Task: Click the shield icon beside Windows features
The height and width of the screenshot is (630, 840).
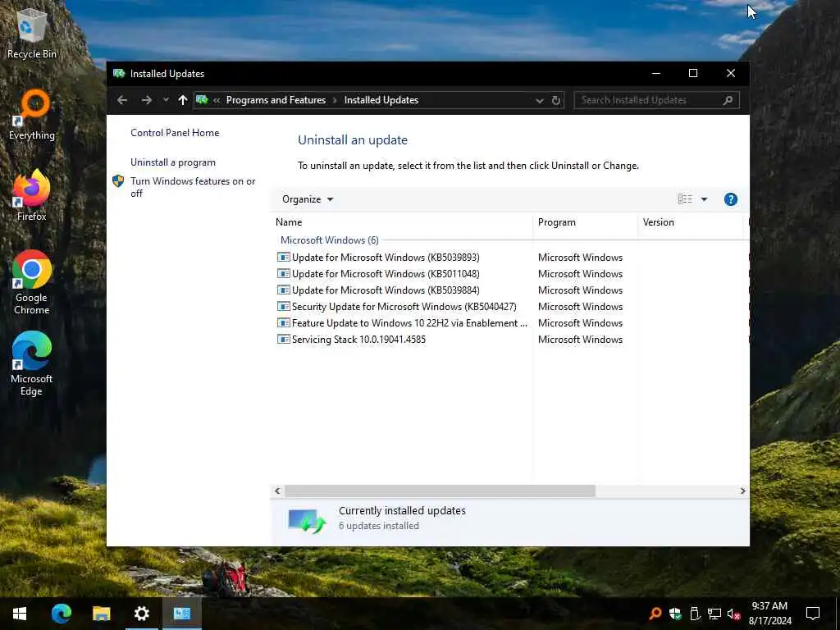Action: tap(118, 181)
